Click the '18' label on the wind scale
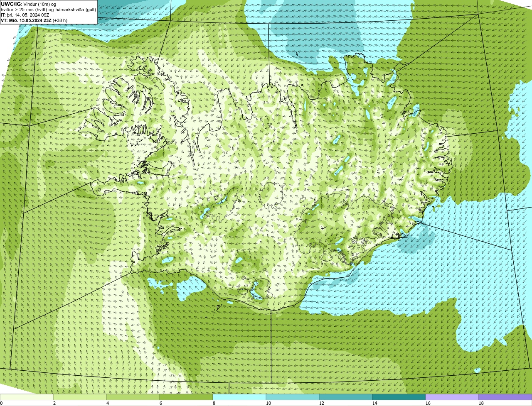532x406 pixels. (x=481, y=403)
